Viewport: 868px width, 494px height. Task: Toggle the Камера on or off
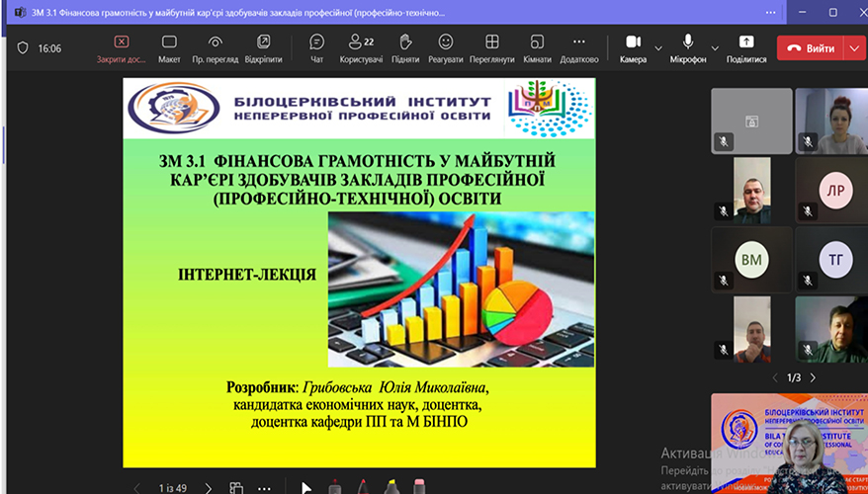tap(633, 47)
